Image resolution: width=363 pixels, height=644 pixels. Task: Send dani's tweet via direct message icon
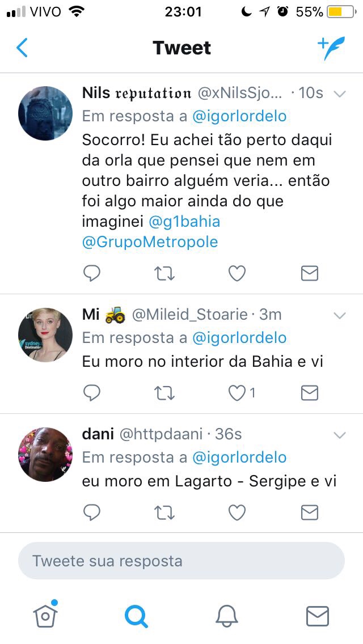310,512
